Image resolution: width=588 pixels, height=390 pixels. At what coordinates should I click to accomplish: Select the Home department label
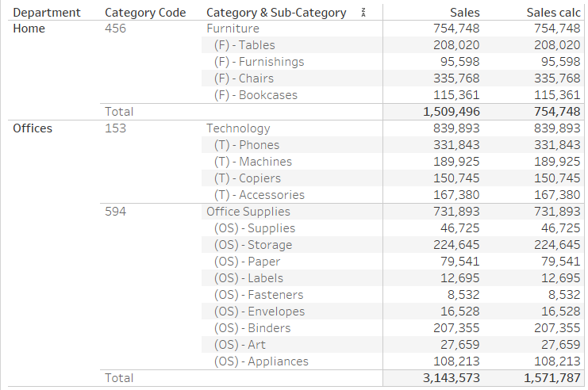coord(29,29)
